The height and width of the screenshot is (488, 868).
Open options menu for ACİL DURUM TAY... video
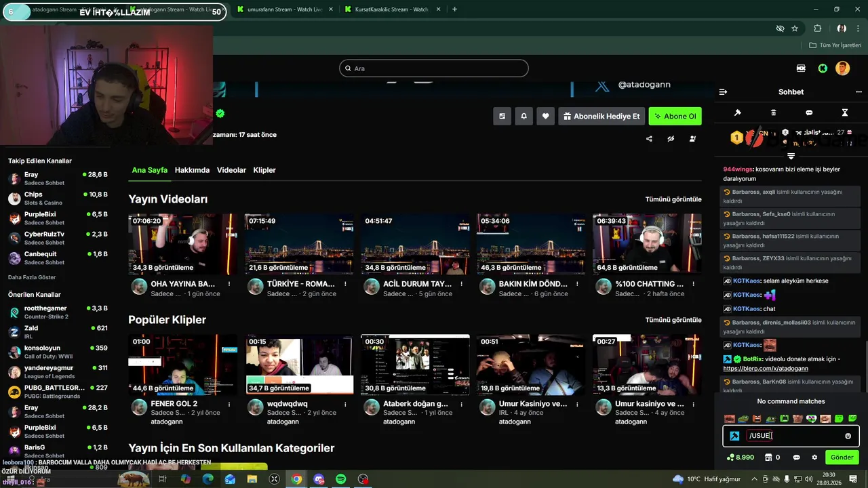461,284
